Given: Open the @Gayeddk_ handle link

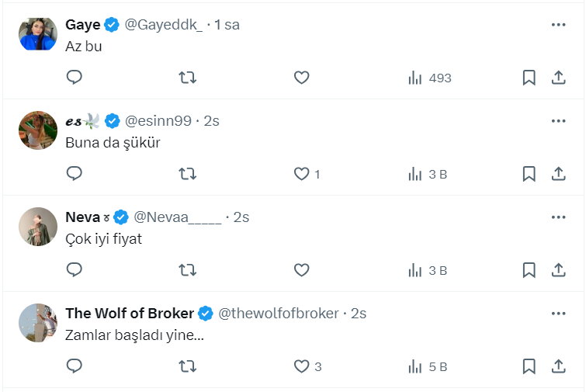Looking at the screenshot, I should click(x=163, y=25).
